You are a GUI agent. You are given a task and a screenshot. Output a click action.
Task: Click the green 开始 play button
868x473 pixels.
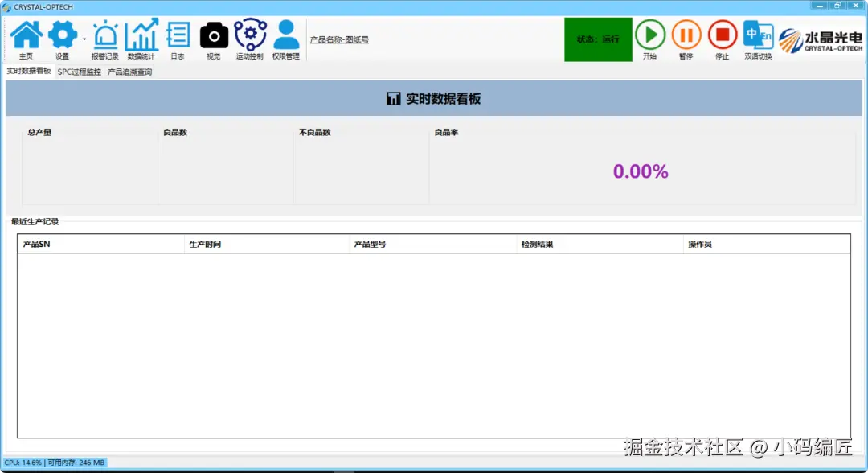pos(650,39)
